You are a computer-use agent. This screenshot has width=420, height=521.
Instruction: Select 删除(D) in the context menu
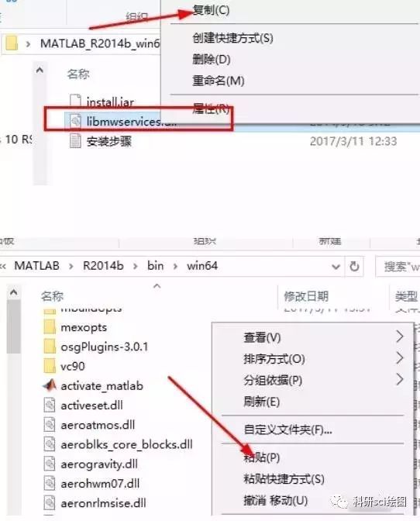211,60
